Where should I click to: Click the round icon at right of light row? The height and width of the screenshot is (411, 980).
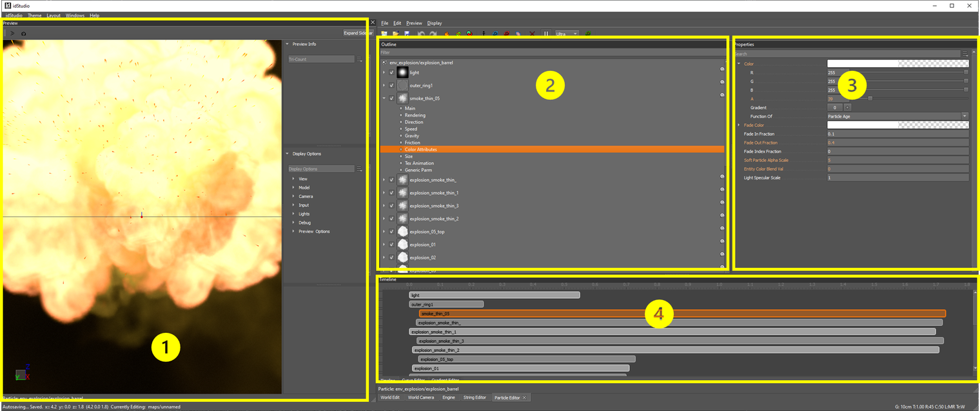point(721,69)
